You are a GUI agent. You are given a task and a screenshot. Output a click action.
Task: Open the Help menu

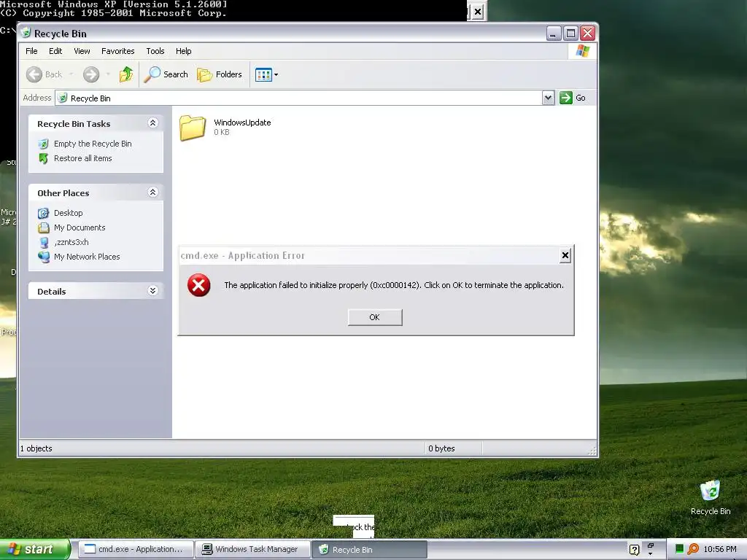(183, 51)
